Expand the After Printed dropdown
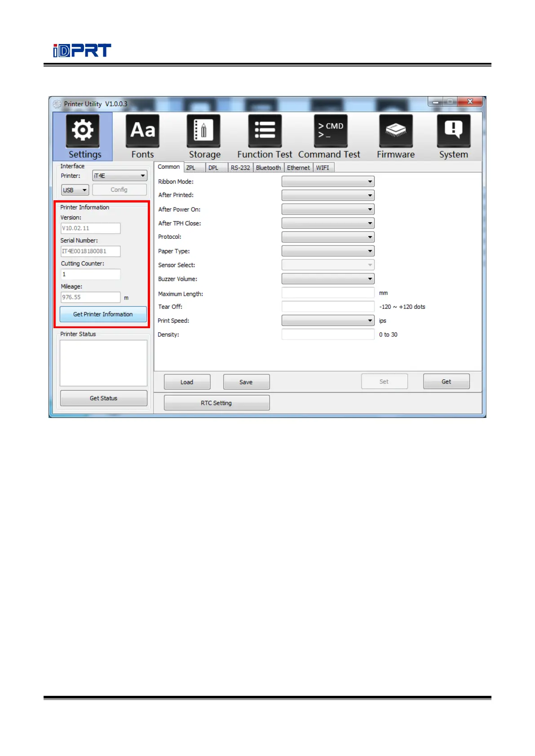 tap(328, 195)
